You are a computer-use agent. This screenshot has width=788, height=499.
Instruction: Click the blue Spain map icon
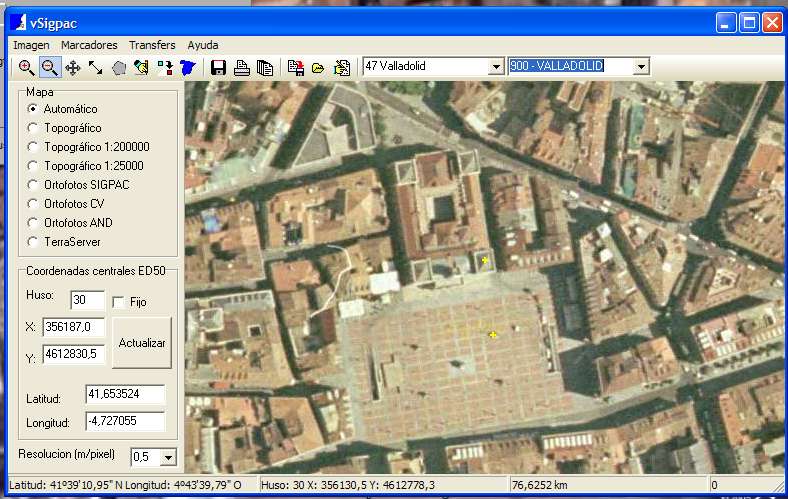[187, 67]
